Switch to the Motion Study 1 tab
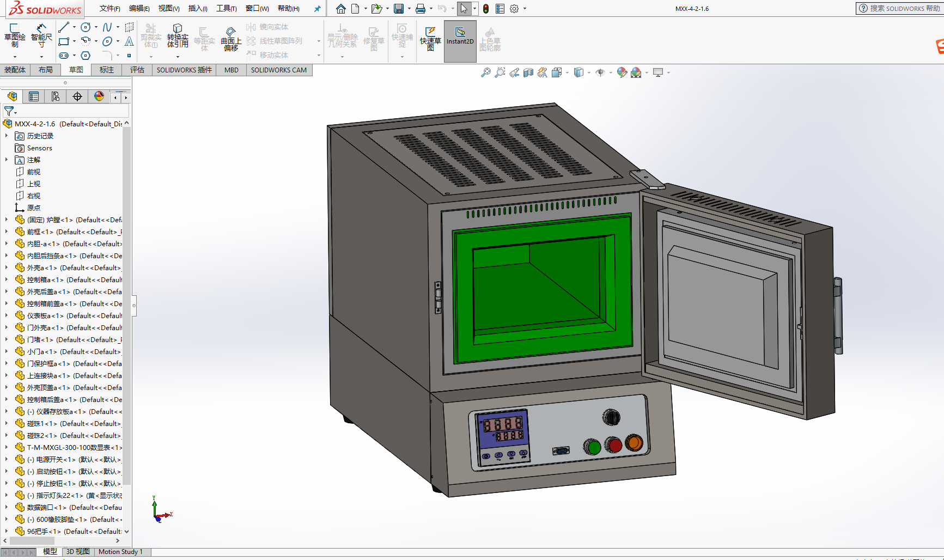944x560 pixels. [121, 552]
